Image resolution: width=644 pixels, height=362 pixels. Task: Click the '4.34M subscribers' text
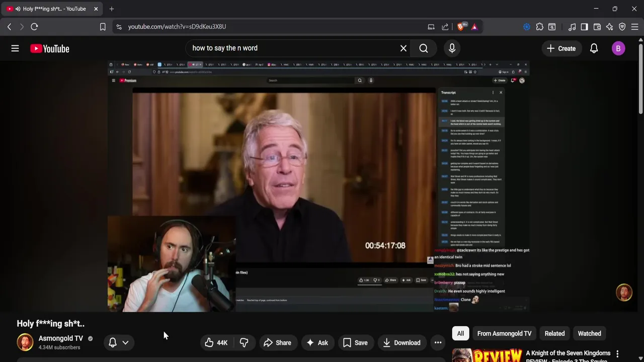(59, 347)
